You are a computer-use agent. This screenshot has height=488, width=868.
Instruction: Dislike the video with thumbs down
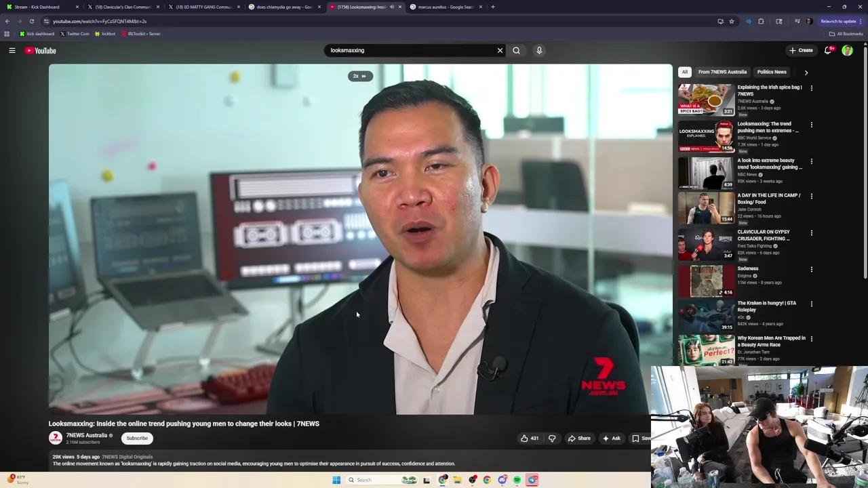point(552,439)
